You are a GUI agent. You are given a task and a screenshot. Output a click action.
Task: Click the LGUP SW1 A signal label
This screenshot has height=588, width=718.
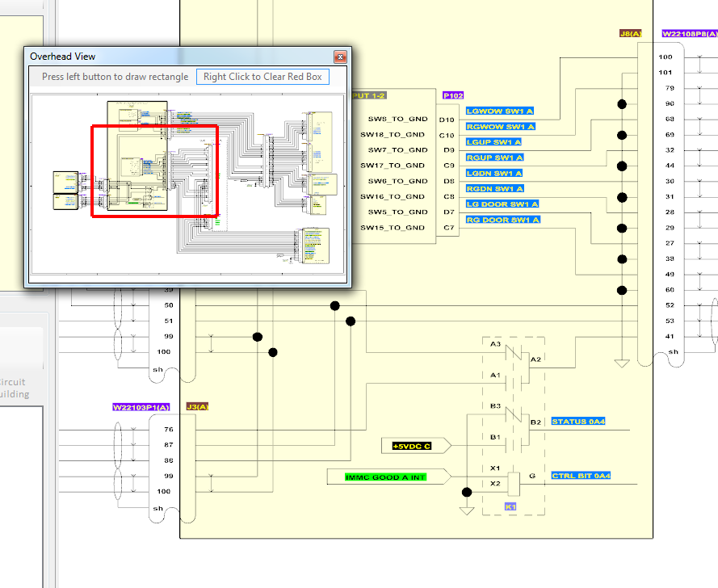494,142
